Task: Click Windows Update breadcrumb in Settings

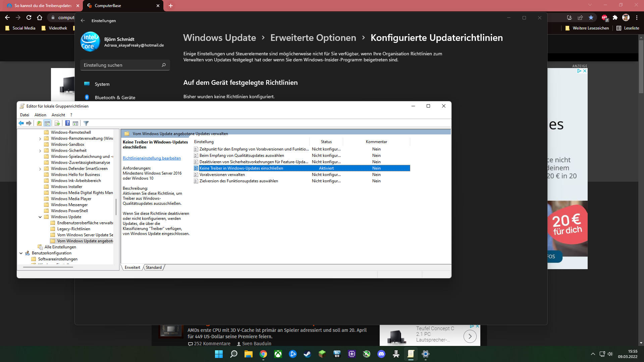Action: coord(219,38)
